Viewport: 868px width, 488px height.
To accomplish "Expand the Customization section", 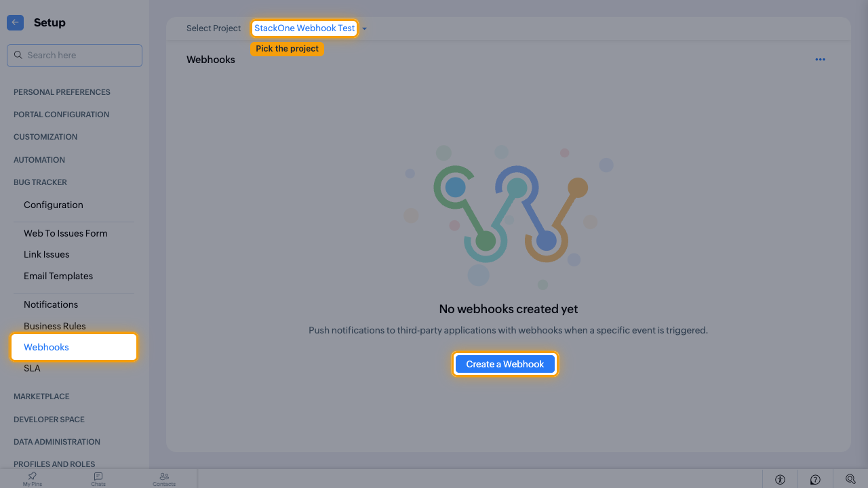I will click(x=45, y=137).
